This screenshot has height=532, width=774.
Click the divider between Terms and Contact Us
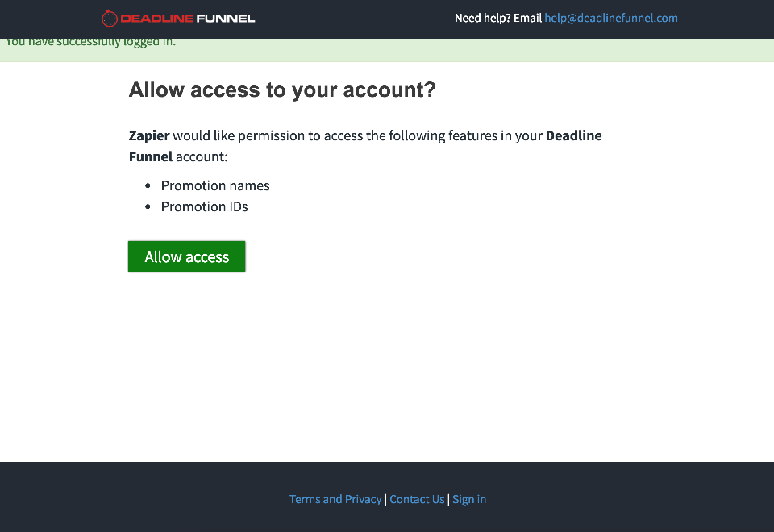385,500
